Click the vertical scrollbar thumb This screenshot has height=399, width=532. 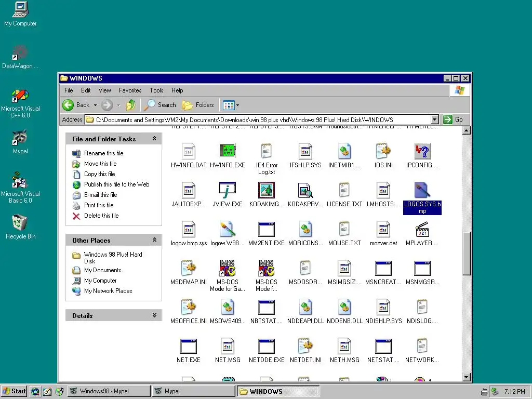click(467, 253)
